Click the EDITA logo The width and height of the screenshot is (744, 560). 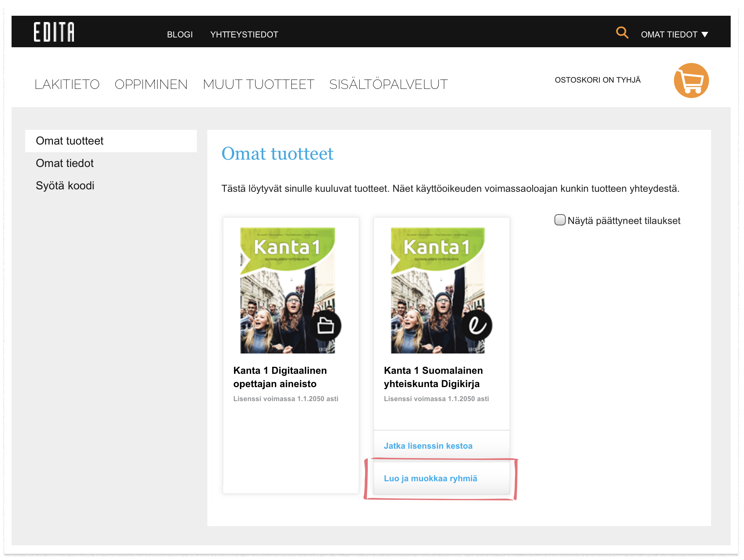[x=54, y=32]
